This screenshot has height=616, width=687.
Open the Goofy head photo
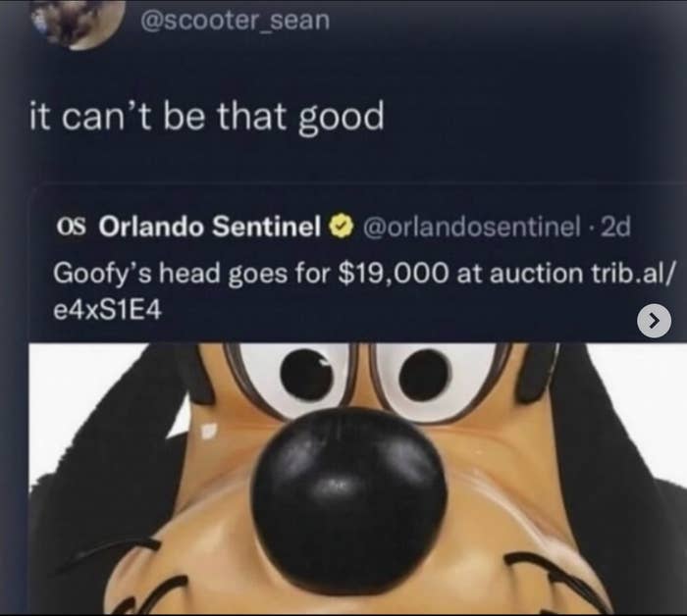[x=357, y=478]
